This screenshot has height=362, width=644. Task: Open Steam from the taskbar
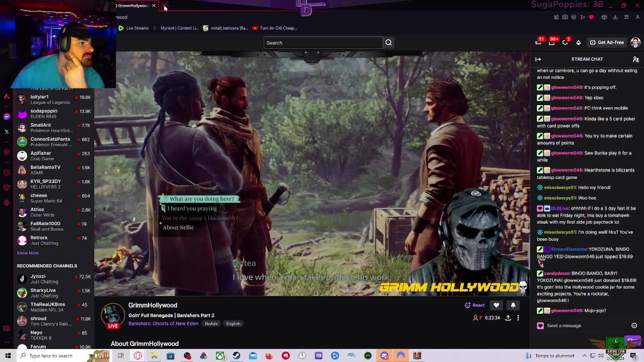tap(236, 356)
